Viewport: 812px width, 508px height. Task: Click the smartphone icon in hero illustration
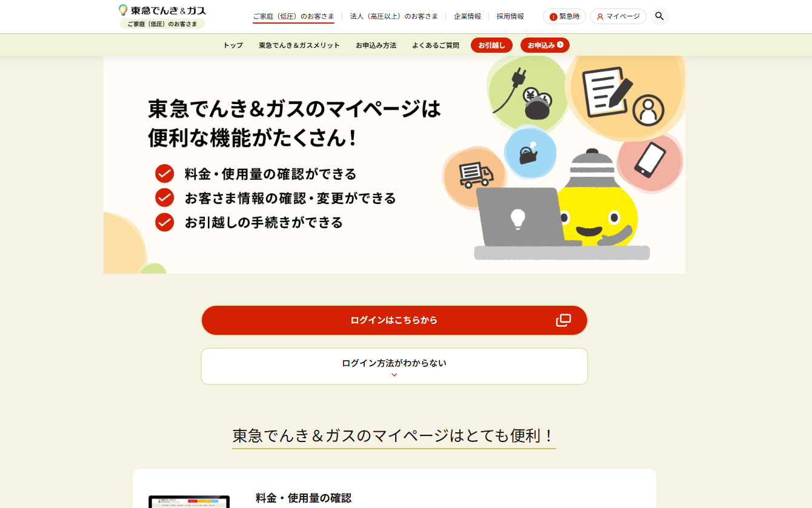[x=650, y=159]
